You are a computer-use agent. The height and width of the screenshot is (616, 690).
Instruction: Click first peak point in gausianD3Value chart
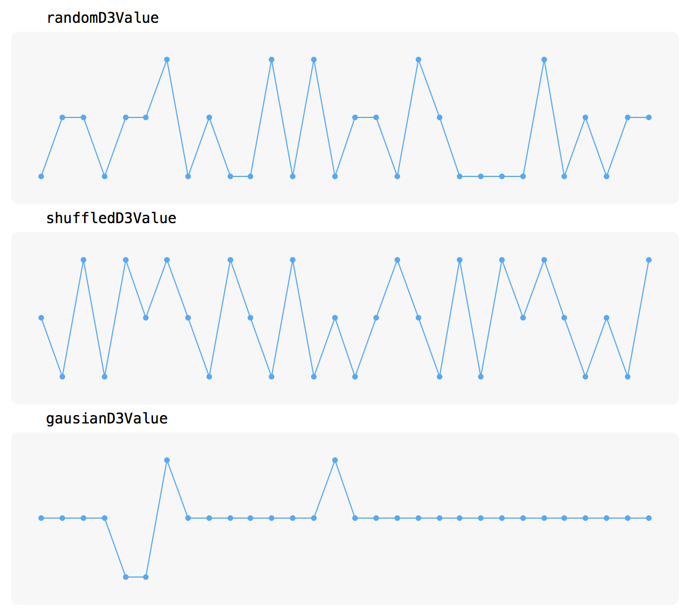[167, 460]
